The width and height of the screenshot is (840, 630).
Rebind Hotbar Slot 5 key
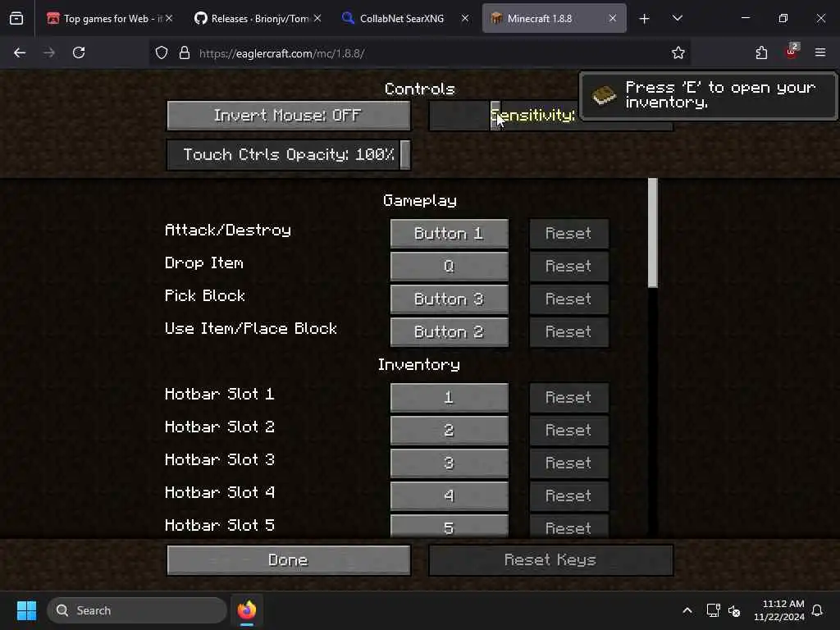[x=449, y=526]
